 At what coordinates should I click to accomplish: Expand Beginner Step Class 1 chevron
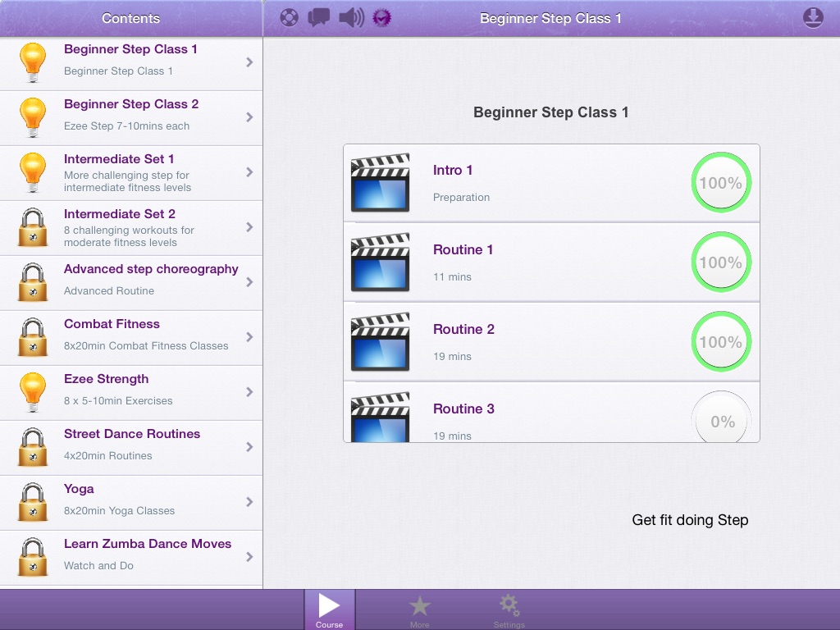point(249,62)
